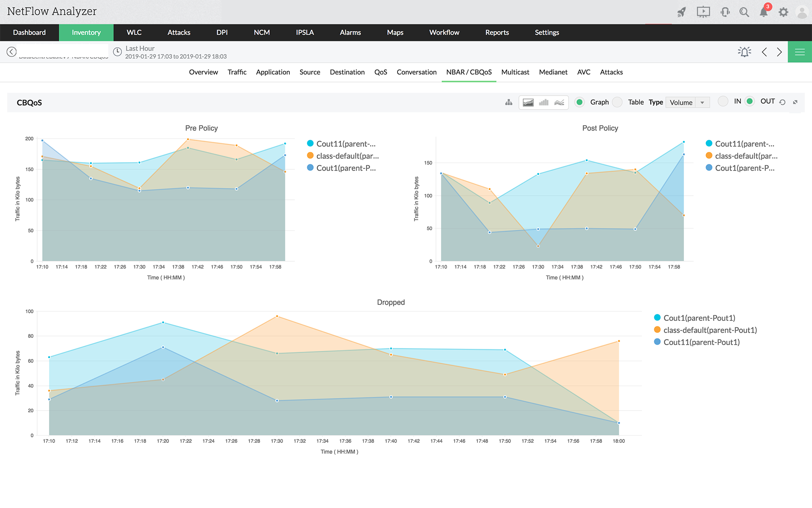Screen dimensions: 812x508
Task: Select the Graph radio button
Action: tap(580, 102)
